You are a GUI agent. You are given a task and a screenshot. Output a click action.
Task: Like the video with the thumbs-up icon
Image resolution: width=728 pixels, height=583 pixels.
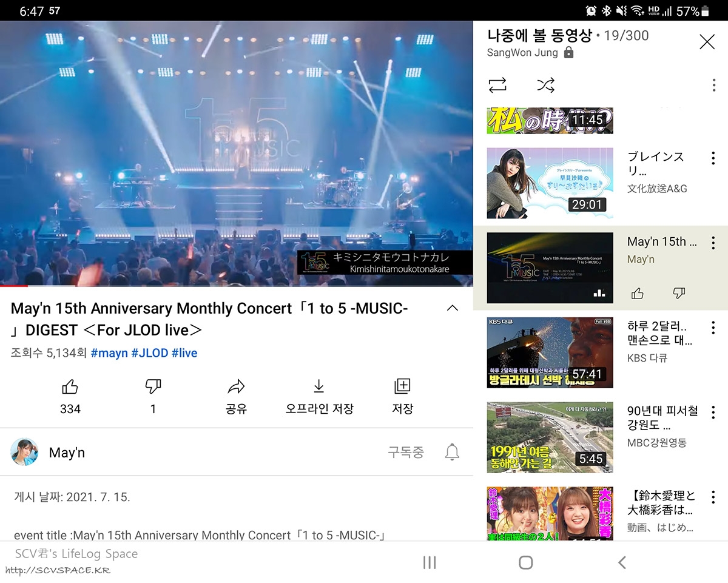(x=70, y=386)
